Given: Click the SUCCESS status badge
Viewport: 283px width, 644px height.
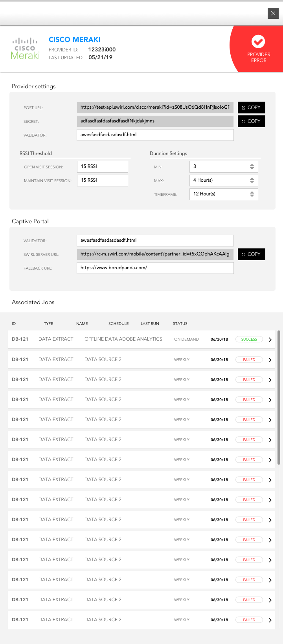Looking at the screenshot, I should coord(249,339).
